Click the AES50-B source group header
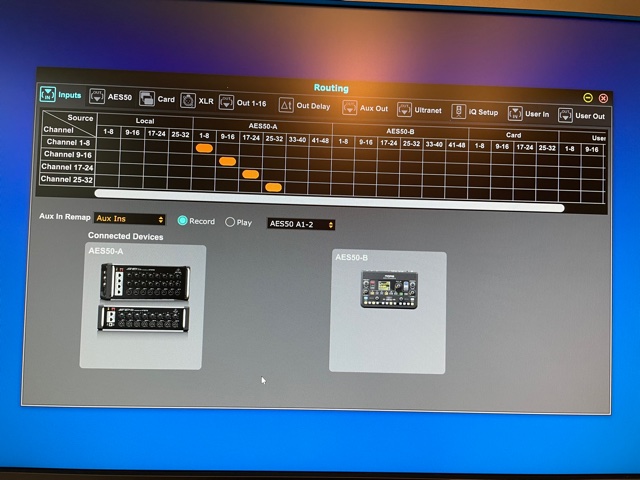This screenshot has width=640, height=480. 400,131
